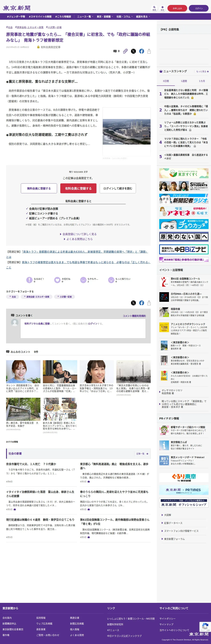The width and height of the screenshot is (211, 644).
Task: Expand the 紙面を見る menu
Action: [x=143, y=16]
